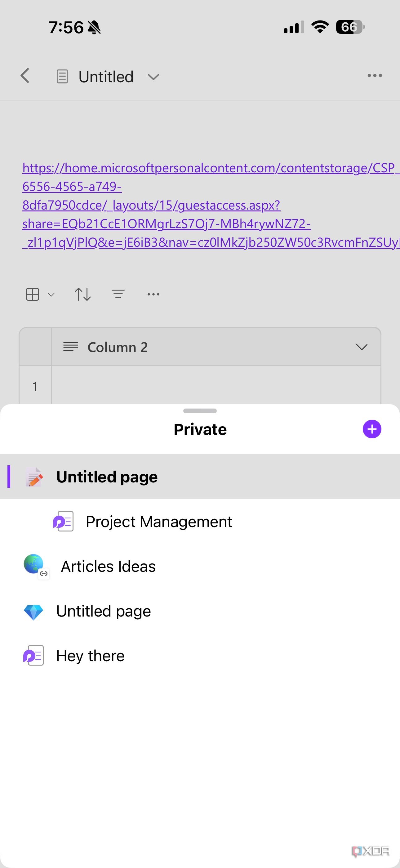The height and width of the screenshot is (868, 400).
Task: Open the table sort arrows icon
Action: [x=82, y=294]
